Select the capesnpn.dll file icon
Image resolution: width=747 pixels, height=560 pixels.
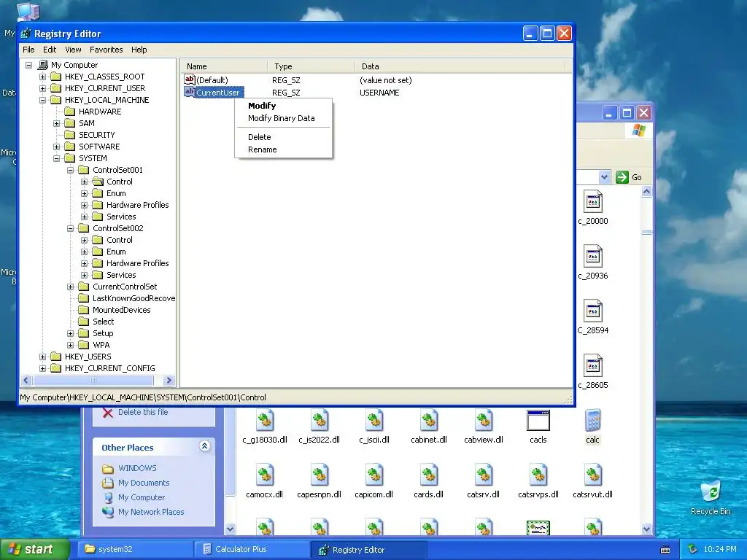[320, 475]
